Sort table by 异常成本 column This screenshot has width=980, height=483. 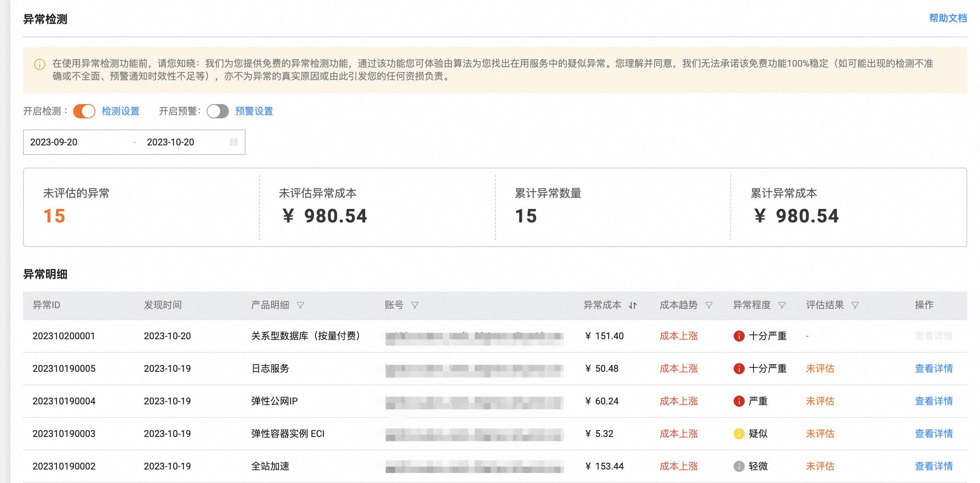point(633,305)
